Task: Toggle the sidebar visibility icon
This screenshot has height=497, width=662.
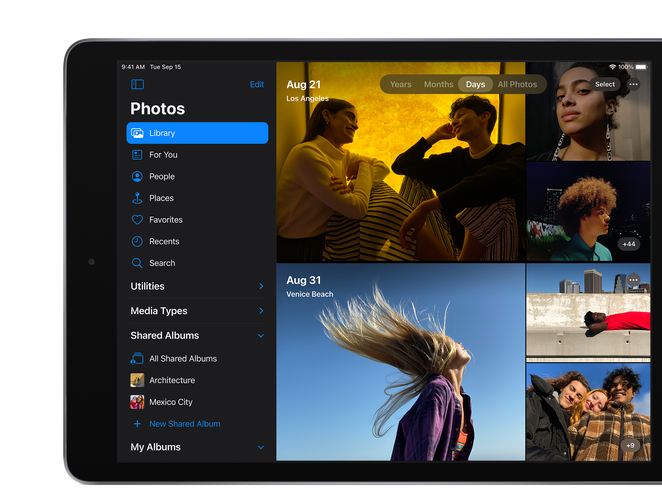Action: pyautogui.click(x=138, y=85)
